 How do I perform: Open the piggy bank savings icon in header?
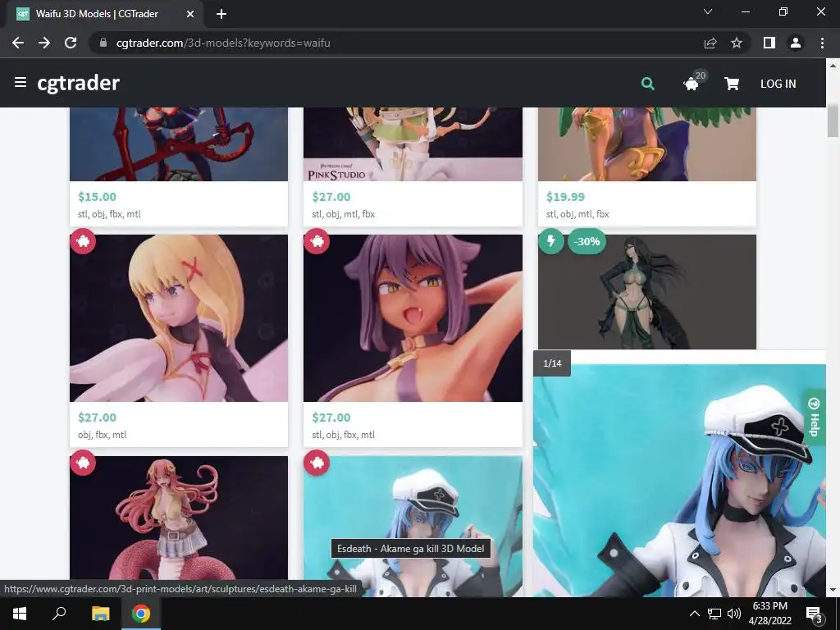[x=691, y=84]
